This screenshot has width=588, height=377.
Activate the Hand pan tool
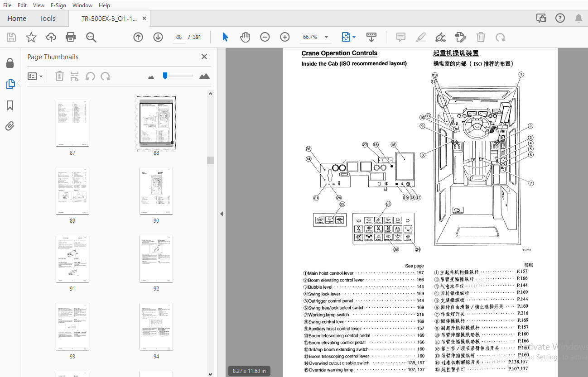coord(245,37)
